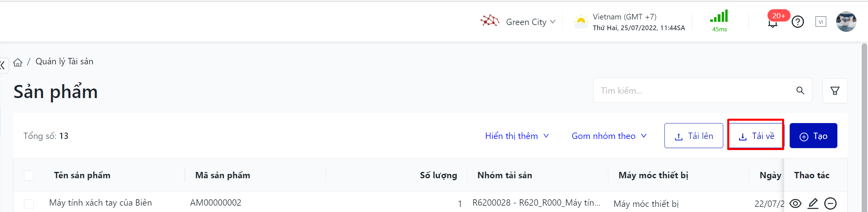Check the Máy tính xách tay row checkbox
The height and width of the screenshot is (212, 868).
tap(29, 204)
